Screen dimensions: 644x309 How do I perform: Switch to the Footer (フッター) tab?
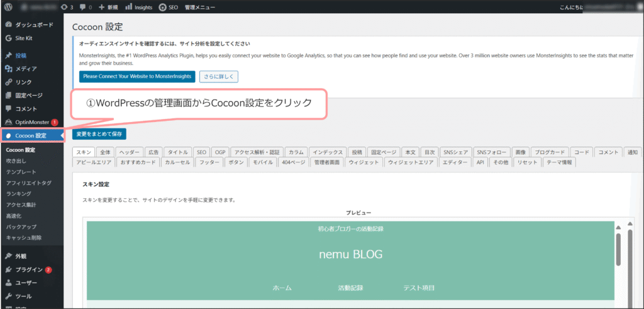209,162
